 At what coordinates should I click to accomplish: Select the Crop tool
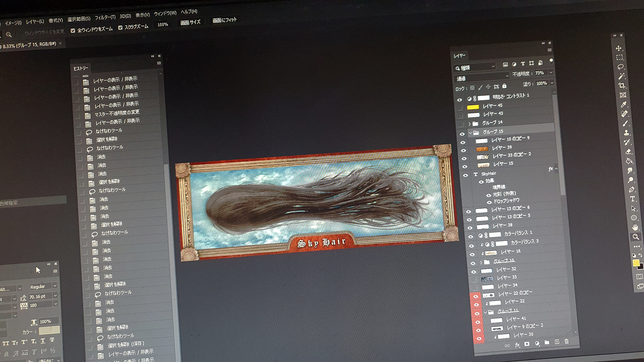622,86
